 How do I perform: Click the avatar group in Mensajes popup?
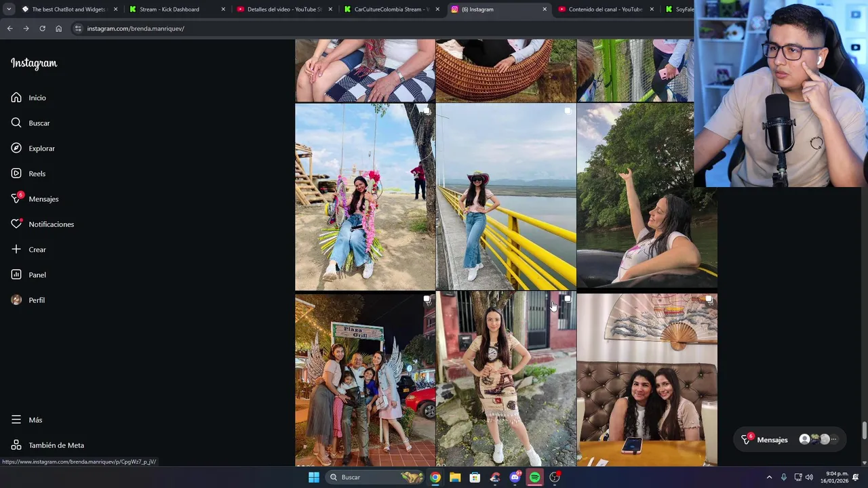pyautogui.click(x=819, y=439)
